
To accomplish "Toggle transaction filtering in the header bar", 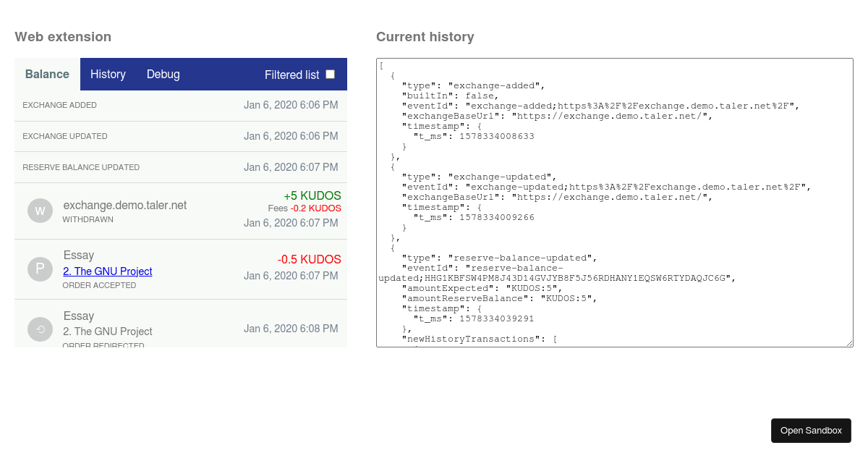I will (330, 73).
